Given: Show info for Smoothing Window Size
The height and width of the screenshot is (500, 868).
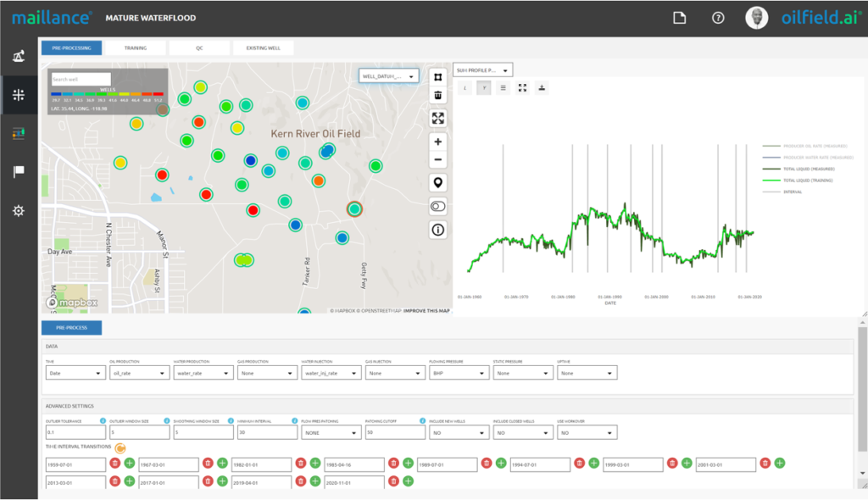Looking at the screenshot, I should 231,421.
